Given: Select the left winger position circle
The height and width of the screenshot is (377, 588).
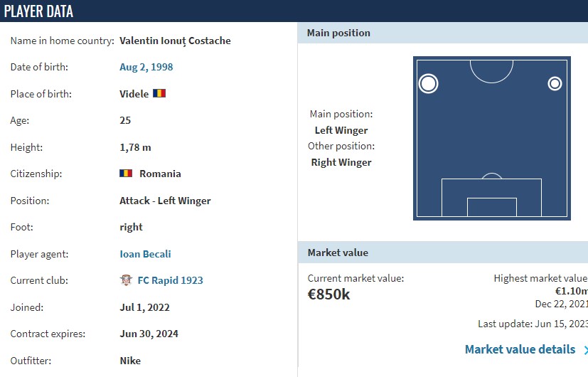Looking at the screenshot, I should click(x=428, y=83).
